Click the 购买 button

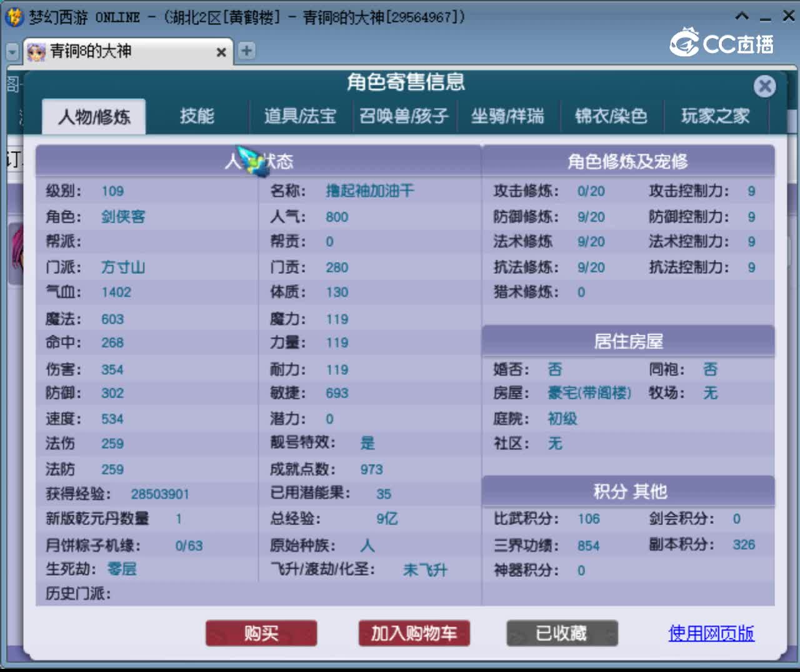[261, 633]
